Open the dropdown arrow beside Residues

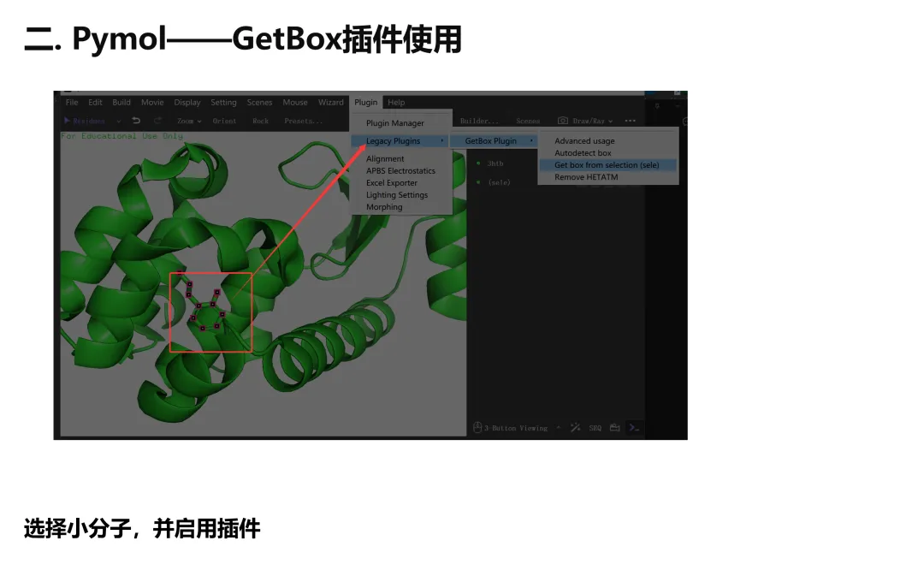pos(118,122)
